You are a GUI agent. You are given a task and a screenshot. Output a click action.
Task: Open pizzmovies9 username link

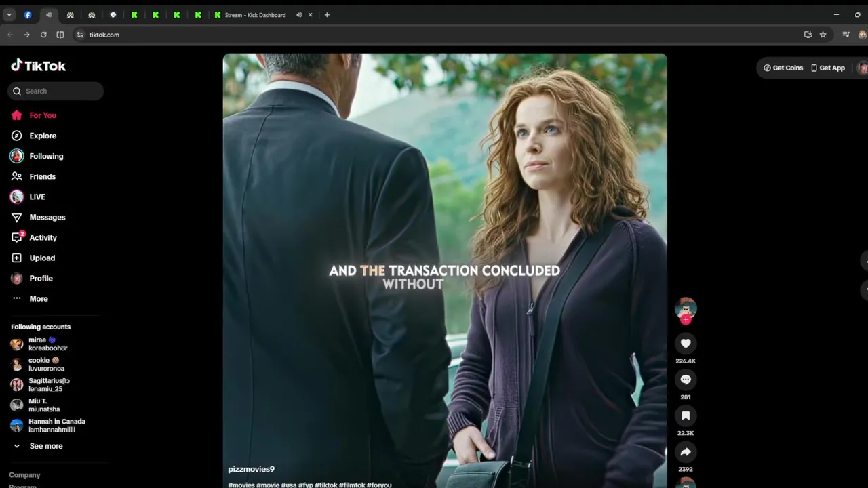(x=252, y=469)
